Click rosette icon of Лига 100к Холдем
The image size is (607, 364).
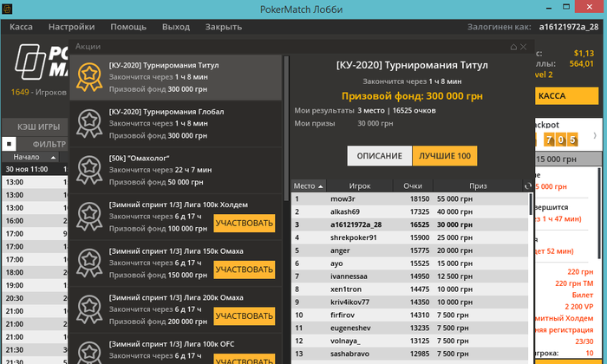point(89,217)
